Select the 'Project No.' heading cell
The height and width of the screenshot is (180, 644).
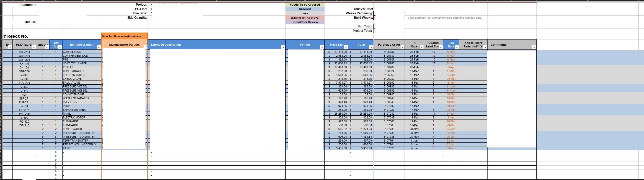point(16,36)
